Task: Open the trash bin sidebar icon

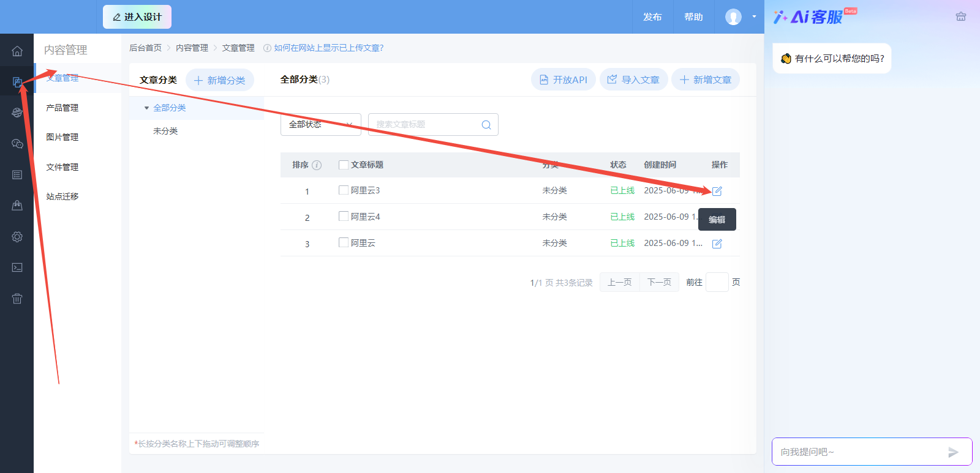Action: [x=17, y=299]
